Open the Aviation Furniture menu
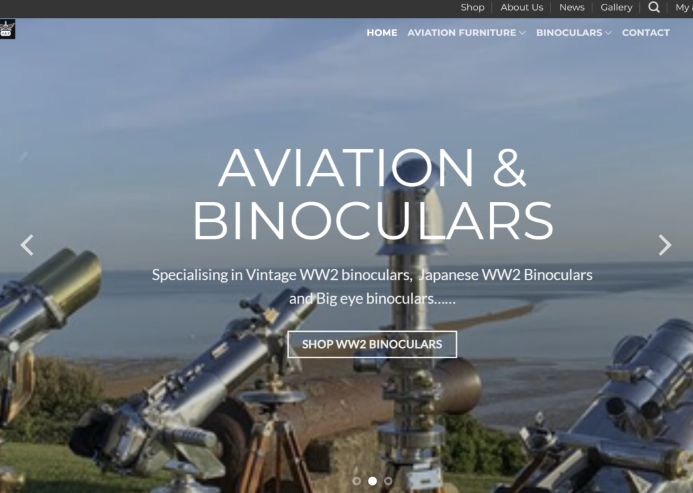The image size is (693, 493). pos(461,33)
